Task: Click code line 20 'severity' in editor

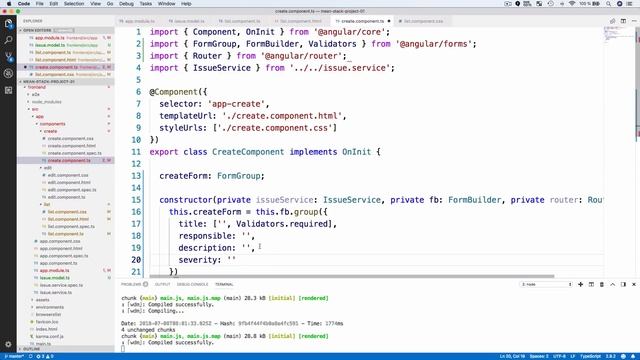Action: (x=207, y=260)
